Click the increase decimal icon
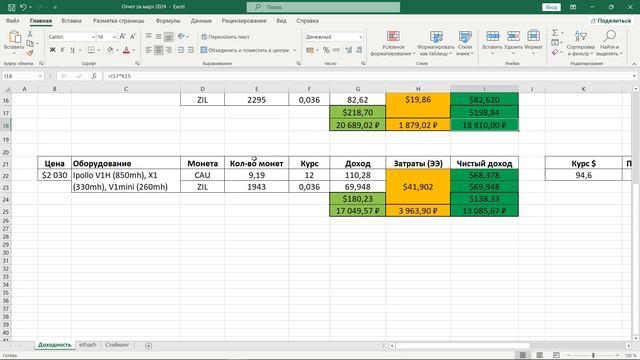 tap(349, 50)
